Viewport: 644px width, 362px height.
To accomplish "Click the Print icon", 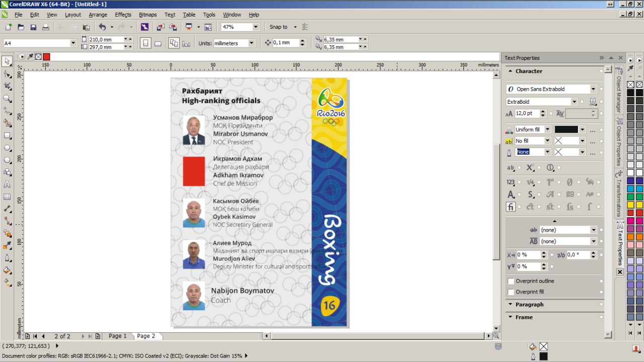I will coord(46,27).
